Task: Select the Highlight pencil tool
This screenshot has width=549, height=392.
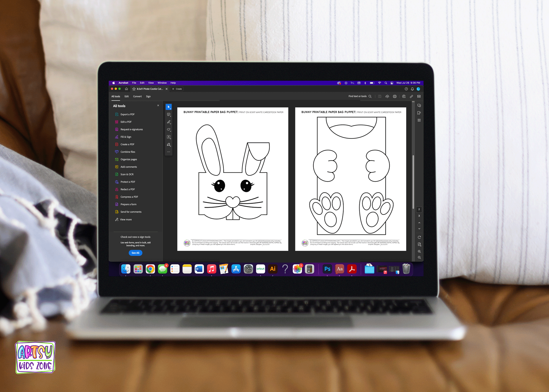Action: point(169,122)
